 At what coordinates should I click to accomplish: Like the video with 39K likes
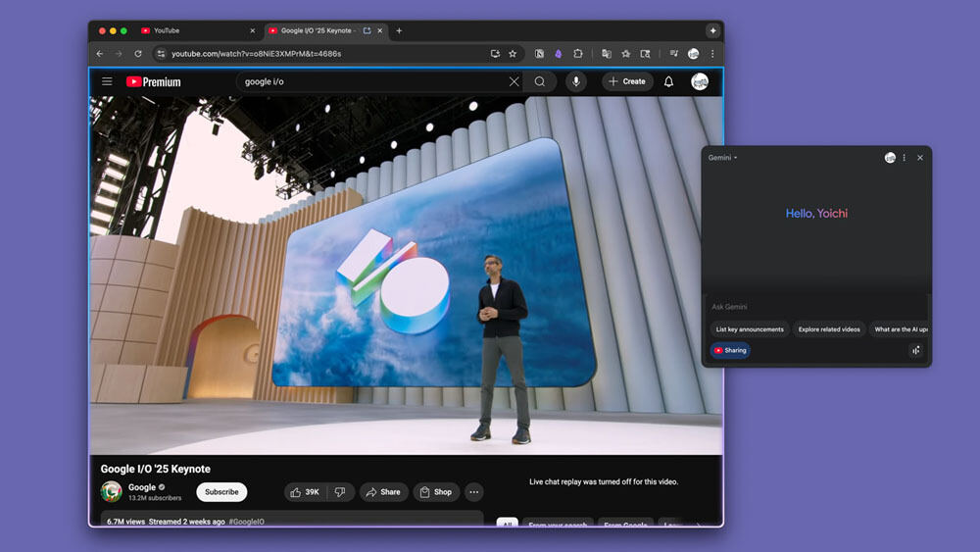[305, 492]
